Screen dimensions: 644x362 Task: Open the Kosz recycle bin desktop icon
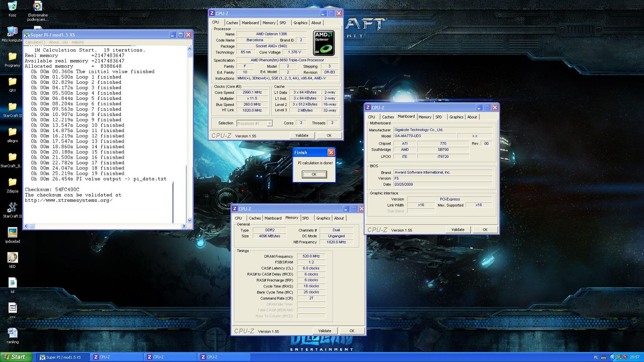(12, 6)
